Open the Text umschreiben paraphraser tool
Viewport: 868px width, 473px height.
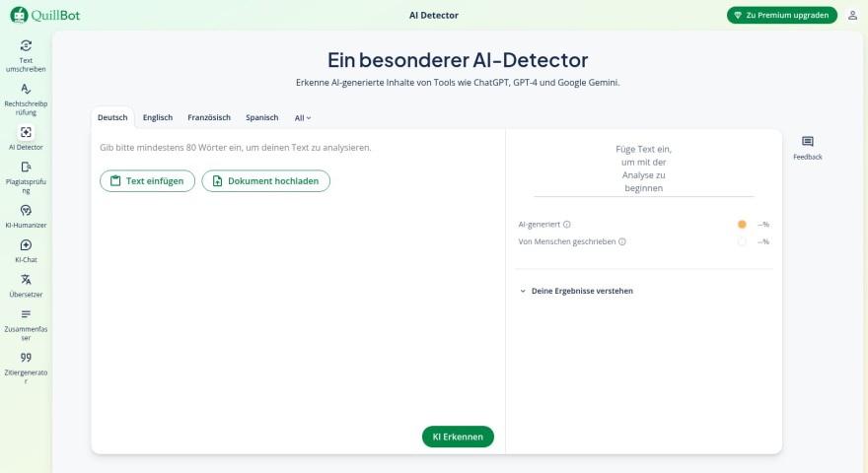26,56
